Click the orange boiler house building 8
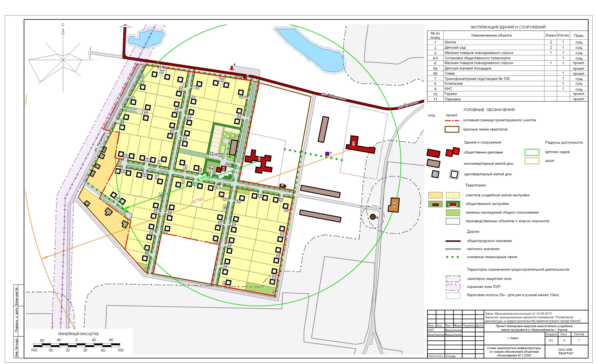The width and height of the screenshot is (597, 364). 394,205
